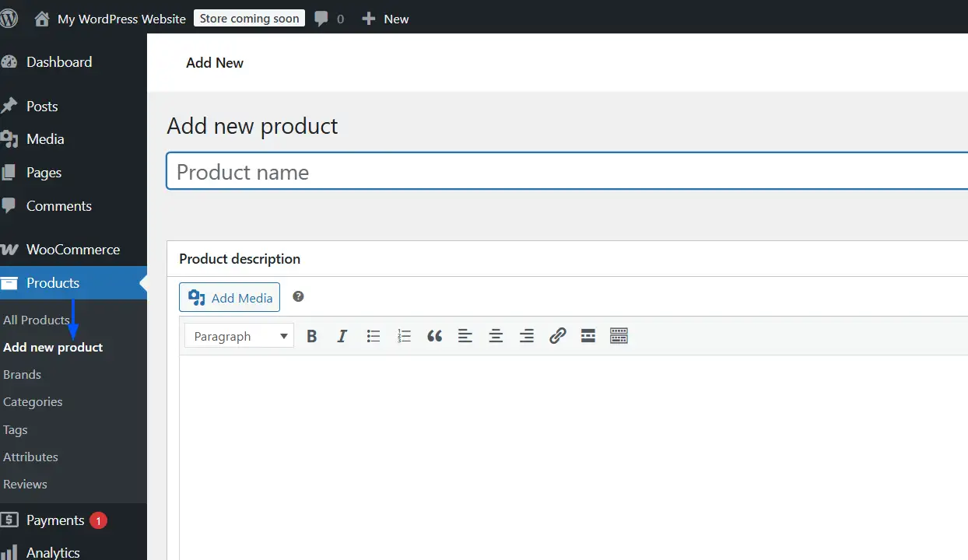Image resolution: width=968 pixels, height=560 pixels.
Task: Click the insert link icon
Action: coord(557,336)
